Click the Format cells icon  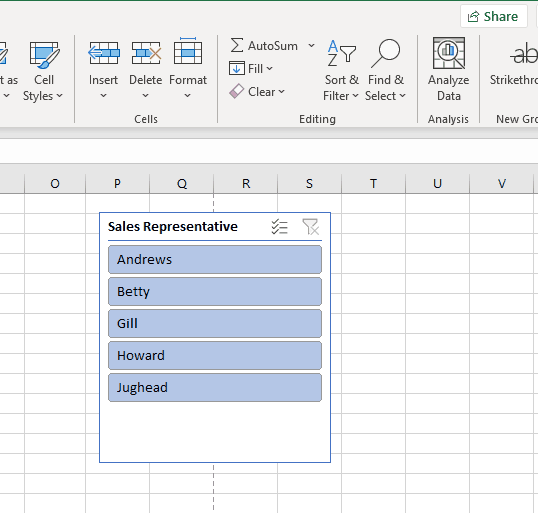pyautogui.click(x=188, y=51)
